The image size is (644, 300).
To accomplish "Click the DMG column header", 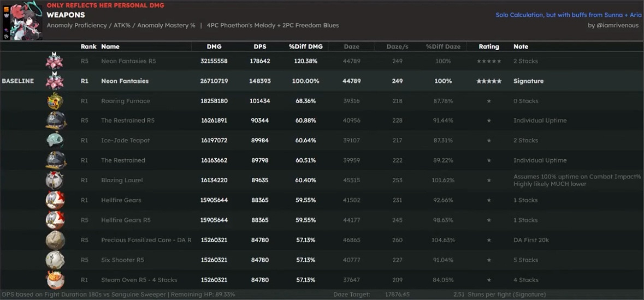I will [x=214, y=46].
